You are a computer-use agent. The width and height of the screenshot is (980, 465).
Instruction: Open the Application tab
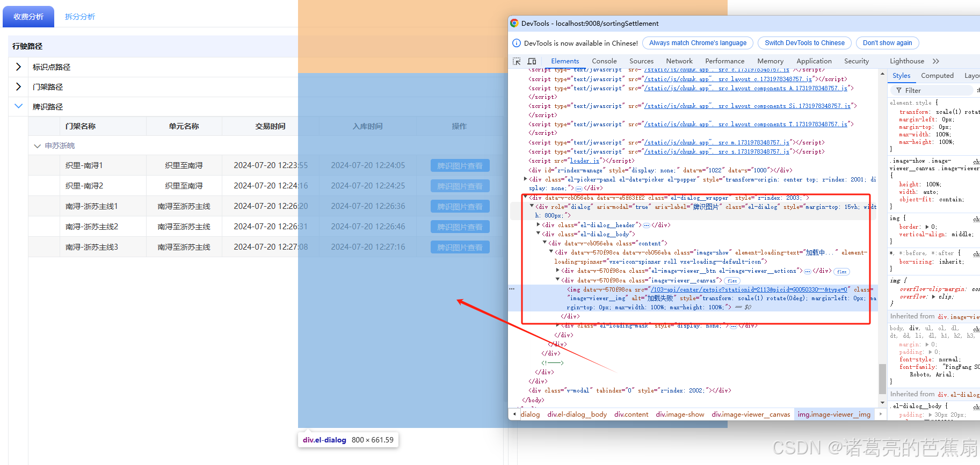(x=814, y=61)
